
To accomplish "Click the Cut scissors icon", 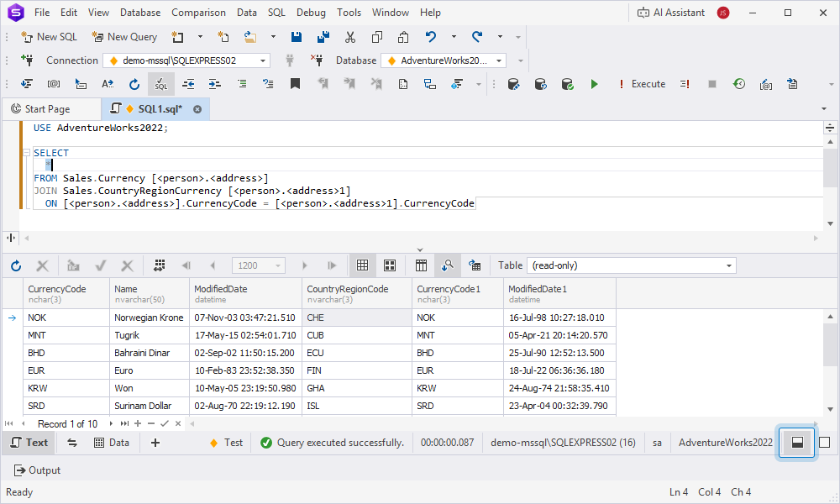I will [350, 37].
